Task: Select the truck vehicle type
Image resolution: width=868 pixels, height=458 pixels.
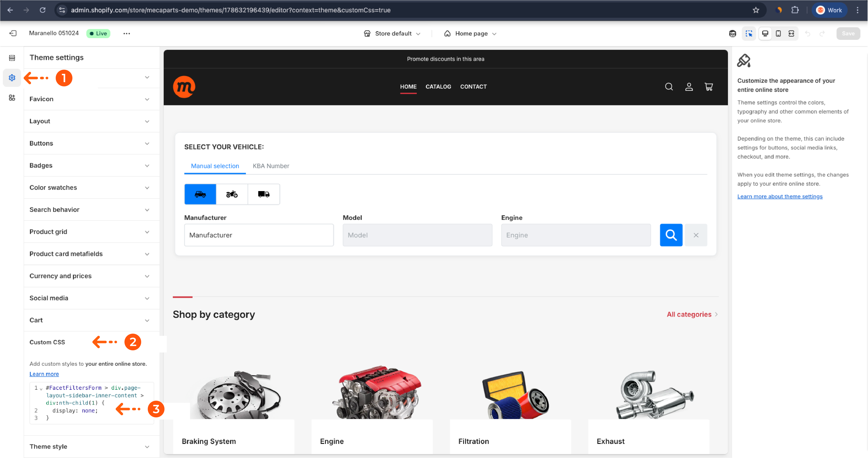Action: pos(263,194)
